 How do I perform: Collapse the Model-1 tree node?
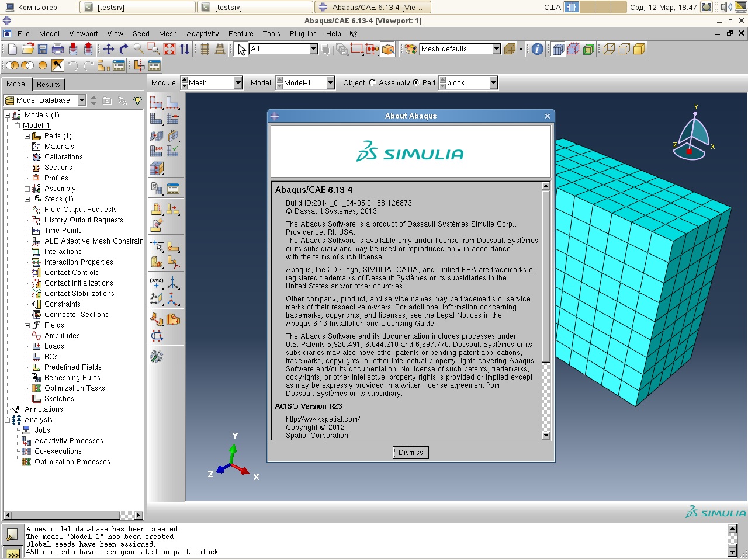[17, 126]
